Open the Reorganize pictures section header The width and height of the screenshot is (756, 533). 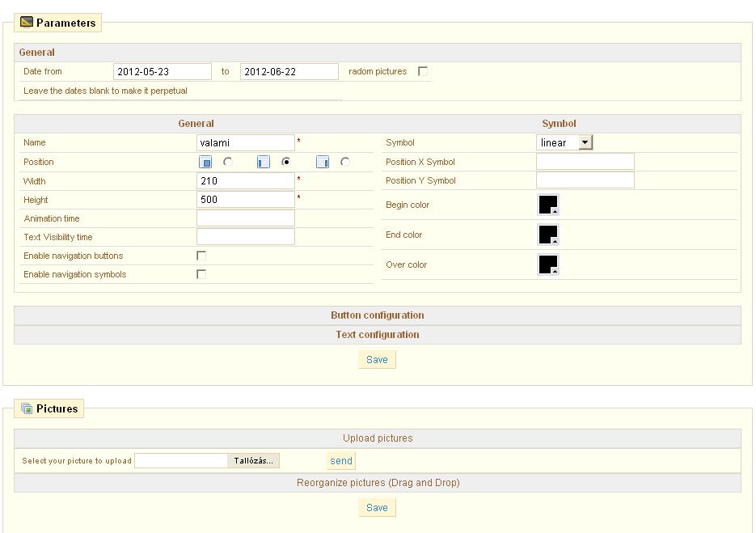coord(377,483)
